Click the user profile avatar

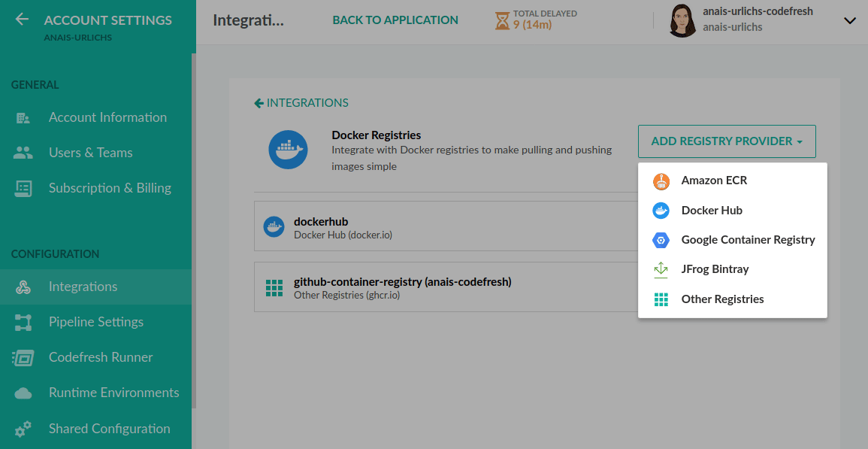tap(682, 21)
